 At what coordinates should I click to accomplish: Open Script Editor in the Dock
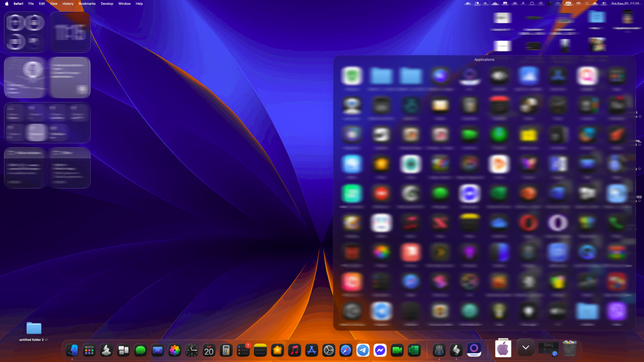(x=456, y=350)
